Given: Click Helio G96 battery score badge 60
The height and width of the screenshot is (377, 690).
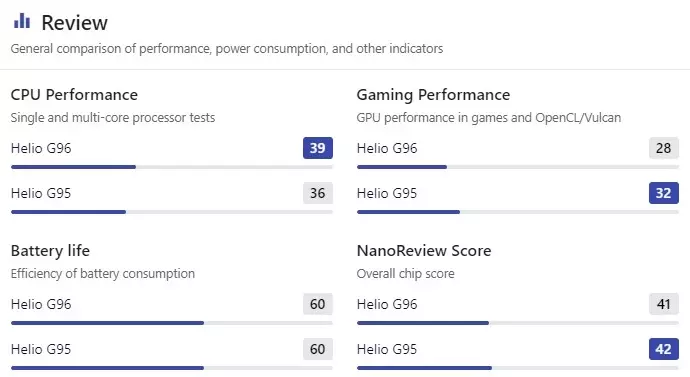Looking at the screenshot, I should click(318, 304).
